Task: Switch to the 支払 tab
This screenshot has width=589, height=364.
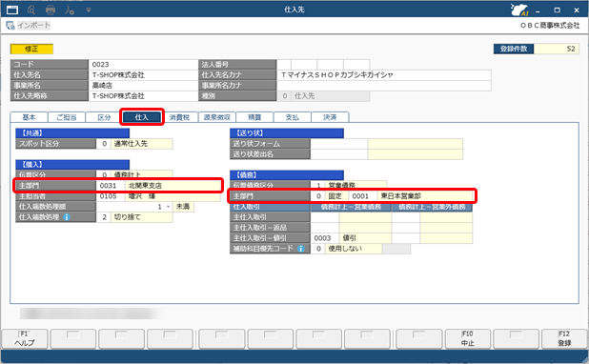Action: click(x=292, y=117)
